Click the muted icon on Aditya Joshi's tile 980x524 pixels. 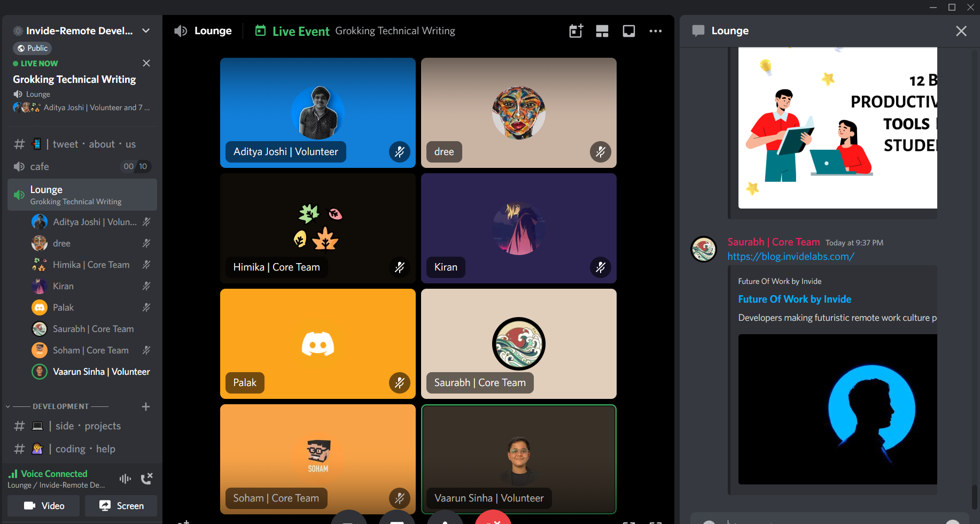point(400,152)
